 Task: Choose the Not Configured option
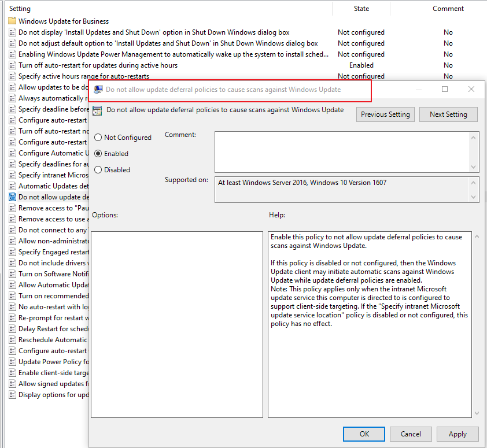pos(98,137)
